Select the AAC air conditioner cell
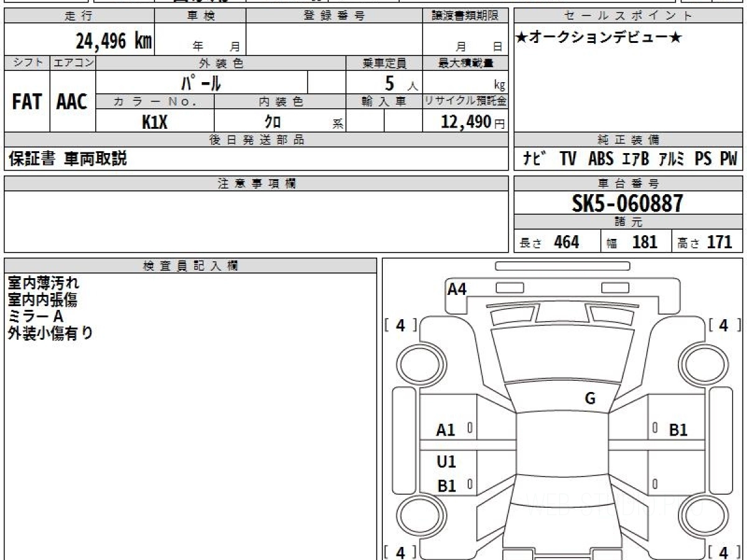 coord(72,101)
